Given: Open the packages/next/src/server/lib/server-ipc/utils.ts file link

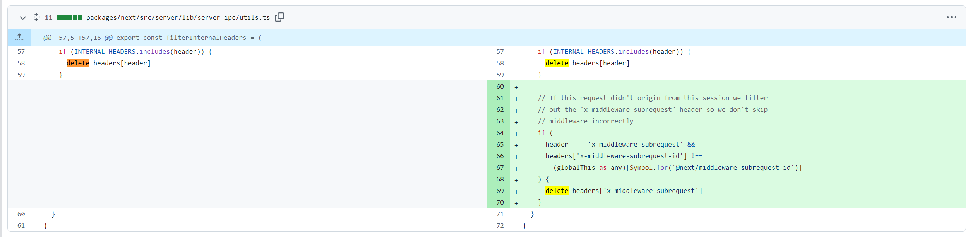Looking at the screenshot, I should (178, 17).
